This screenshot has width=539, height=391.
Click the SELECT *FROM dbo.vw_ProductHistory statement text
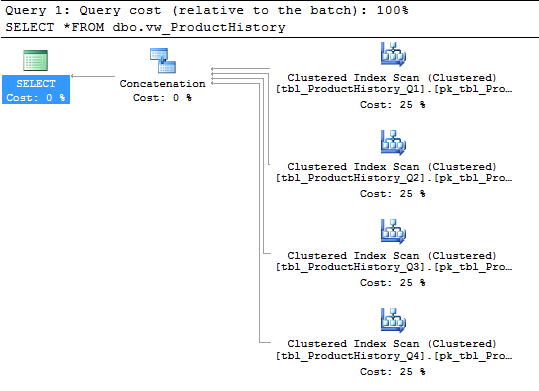pyautogui.click(x=145, y=27)
